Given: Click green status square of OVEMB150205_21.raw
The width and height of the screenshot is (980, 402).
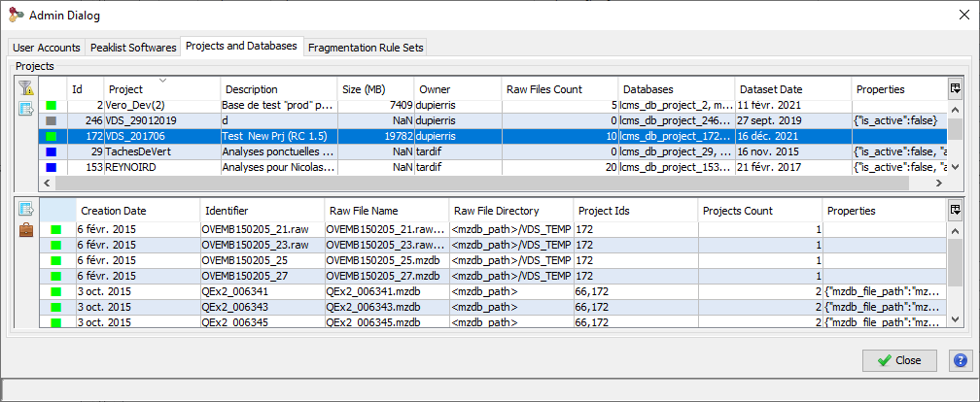Looking at the screenshot, I should [56, 230].
